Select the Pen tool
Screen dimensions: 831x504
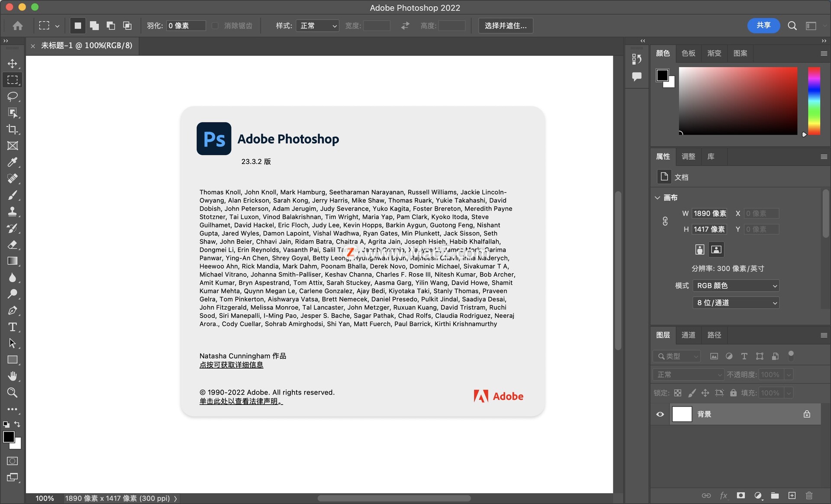13,310
